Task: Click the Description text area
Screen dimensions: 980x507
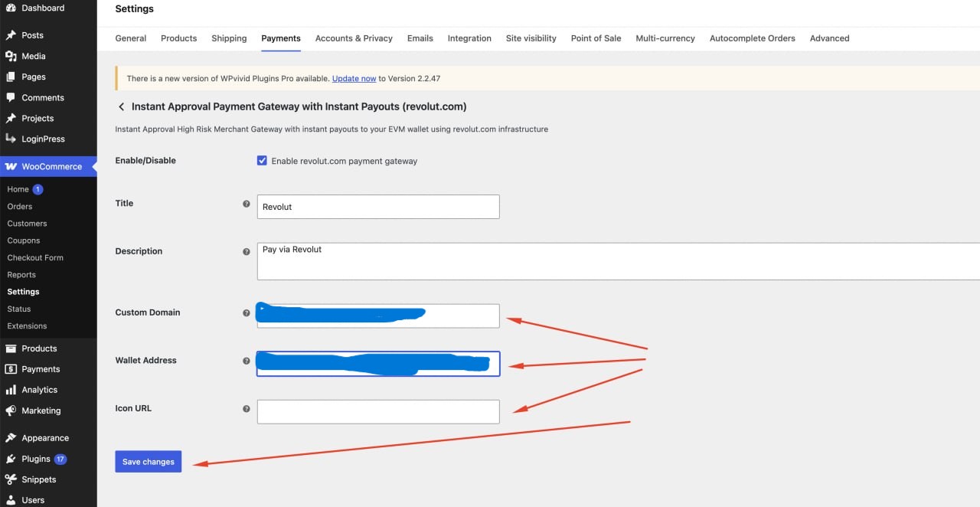Action: coord(619,261)
